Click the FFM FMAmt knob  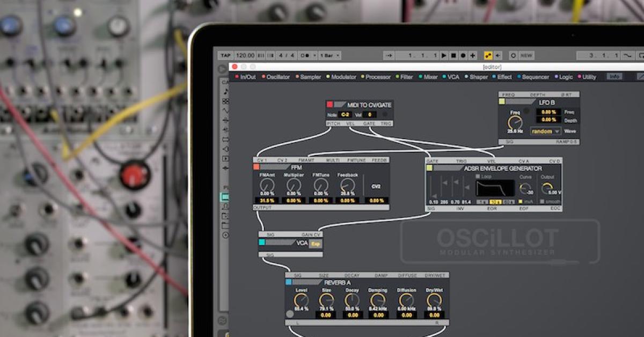pyautogui.click(x=267, y=185)
